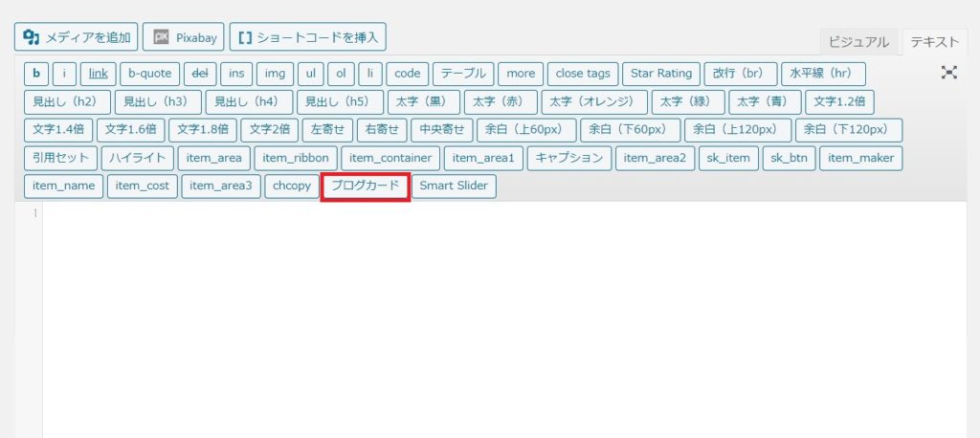Switch to the ビジュアル editor tab
The image size is (980, 438).
click(x=858, y=41)
